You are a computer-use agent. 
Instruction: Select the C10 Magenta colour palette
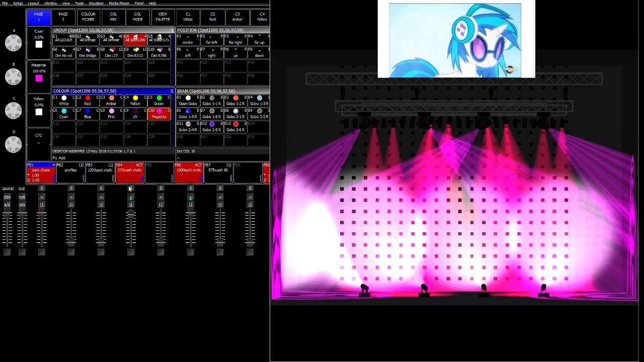pyautogui.click(x=158, y=114)
